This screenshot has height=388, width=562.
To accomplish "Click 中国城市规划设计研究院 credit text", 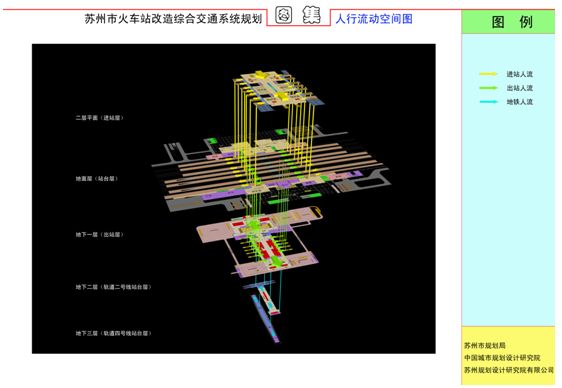I will (502, 358).
